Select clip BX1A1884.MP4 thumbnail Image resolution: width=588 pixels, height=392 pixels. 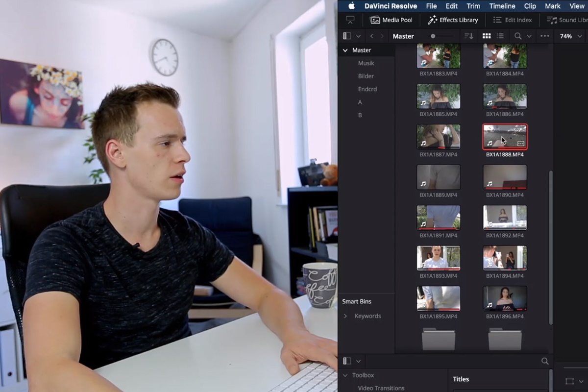(x=505, y=56)
